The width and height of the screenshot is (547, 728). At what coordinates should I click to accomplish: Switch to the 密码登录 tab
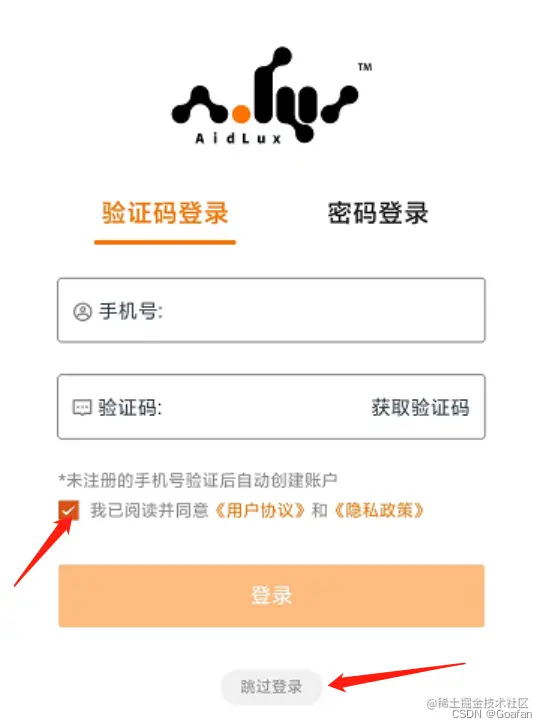(x=378, y=214)
